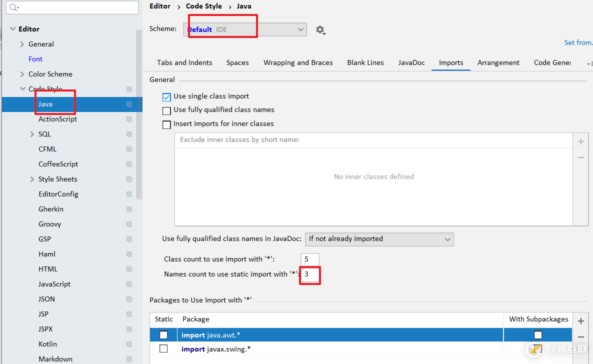Remove an excluded inner class with minus
The image size is (593, 364).
point(581,157)
